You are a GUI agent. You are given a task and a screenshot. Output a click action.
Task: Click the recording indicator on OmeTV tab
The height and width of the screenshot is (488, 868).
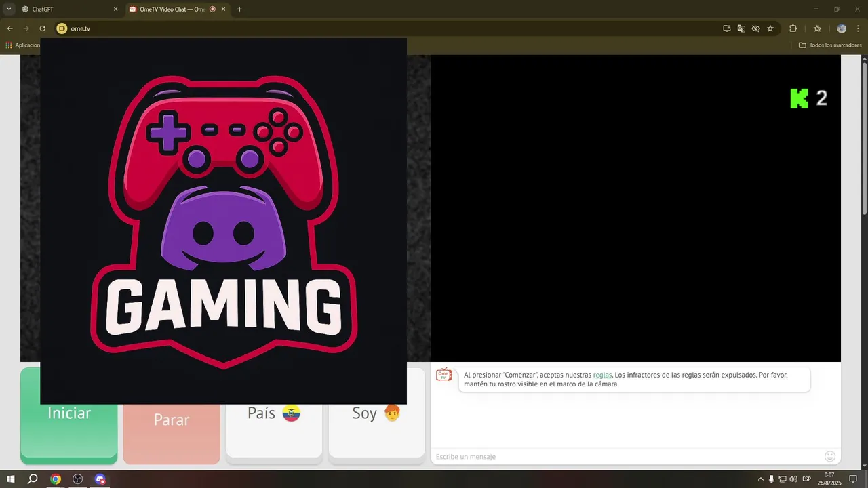pos(212,9)
